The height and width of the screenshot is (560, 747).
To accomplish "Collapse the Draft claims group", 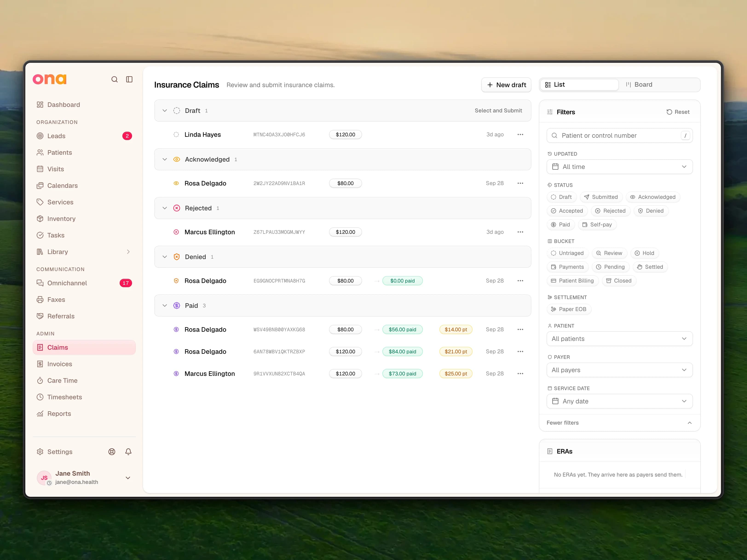I will 165,111.
